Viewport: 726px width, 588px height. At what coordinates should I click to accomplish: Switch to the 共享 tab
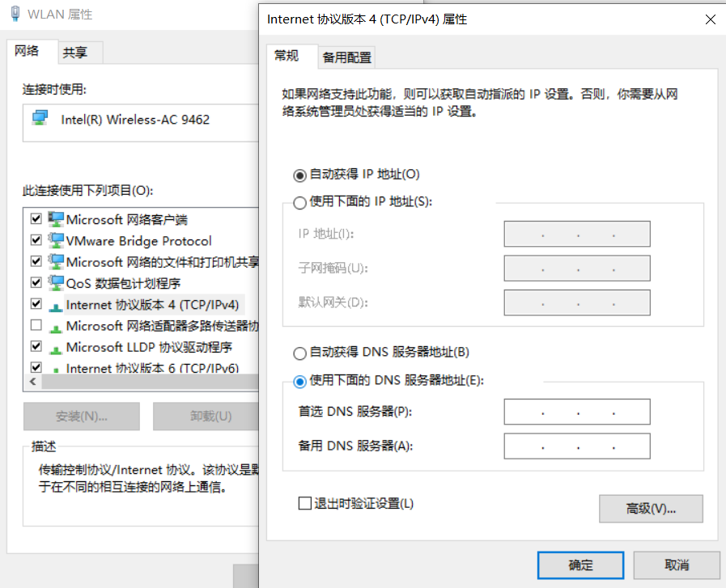click(x=76, y=51)
